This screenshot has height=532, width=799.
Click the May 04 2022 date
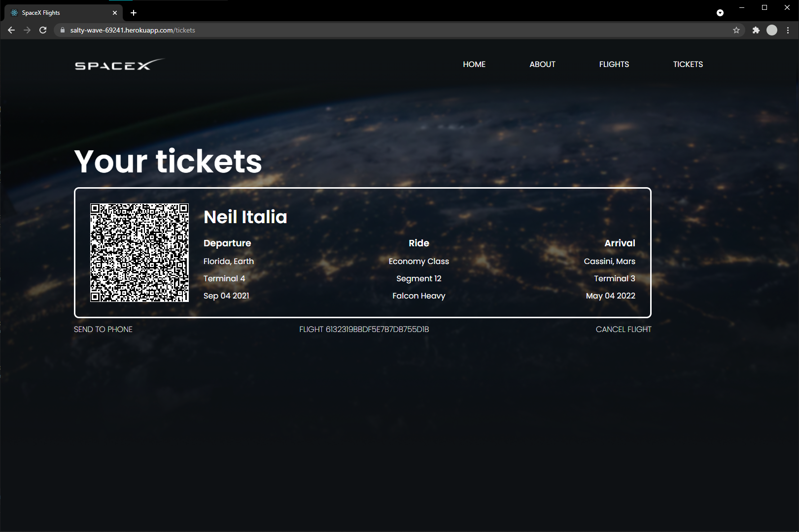611,296
